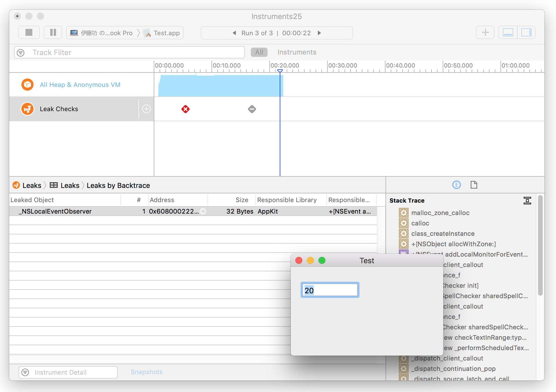The width and height of the screenshot is (556, 392).
Task: Click the gear icon beside malloc_zone_calloc
Action: tap(403, 213)
